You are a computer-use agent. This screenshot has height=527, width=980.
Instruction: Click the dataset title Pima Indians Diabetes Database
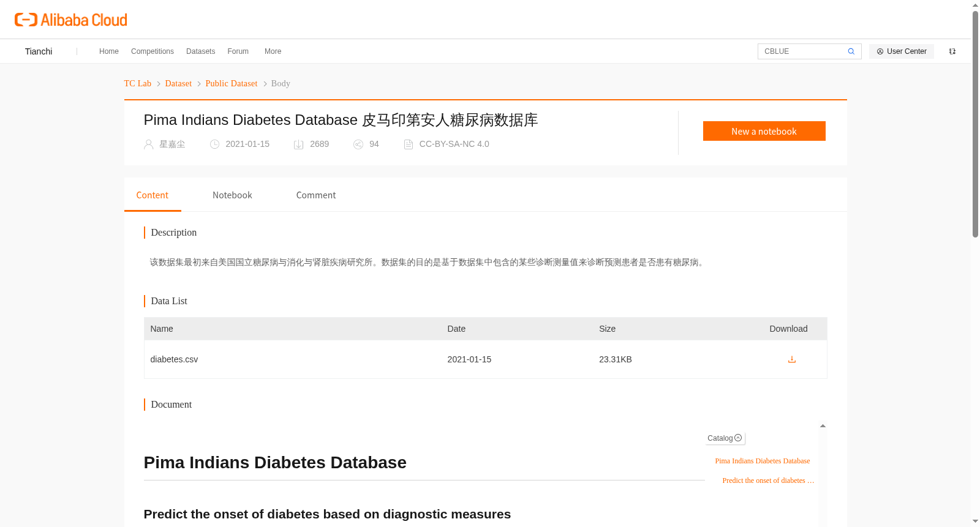(341, 120)
